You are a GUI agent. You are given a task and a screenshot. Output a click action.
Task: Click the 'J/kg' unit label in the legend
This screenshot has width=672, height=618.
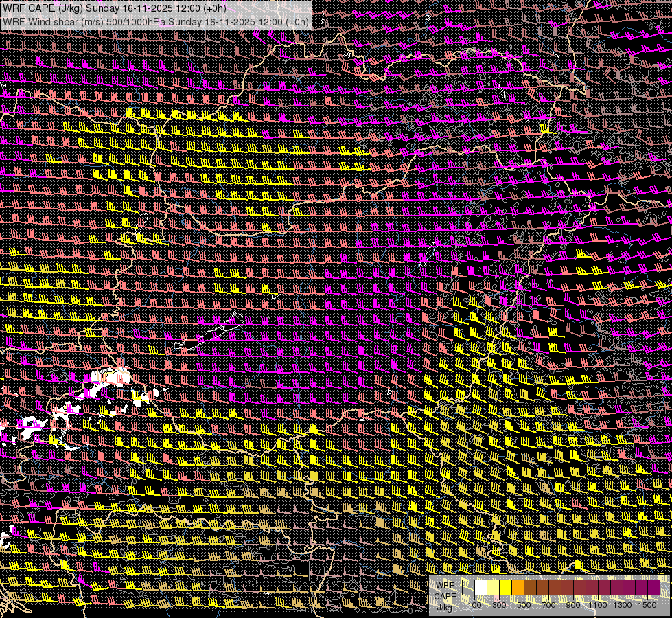coord(445,608)
